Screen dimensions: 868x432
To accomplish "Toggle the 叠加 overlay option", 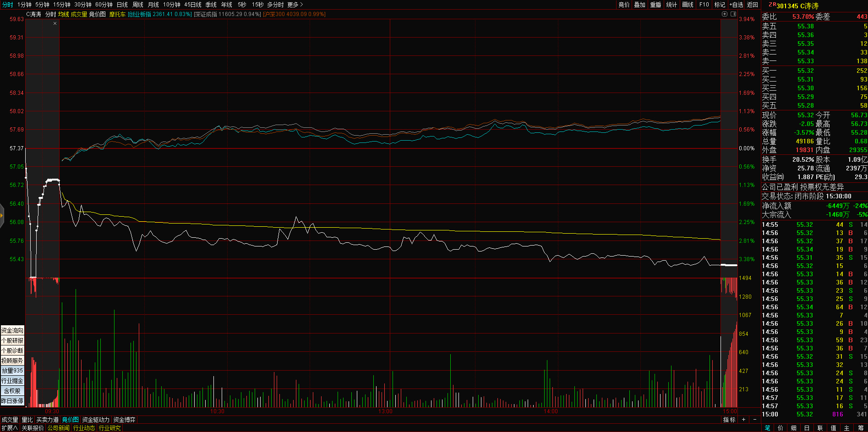I will point(639,5).
